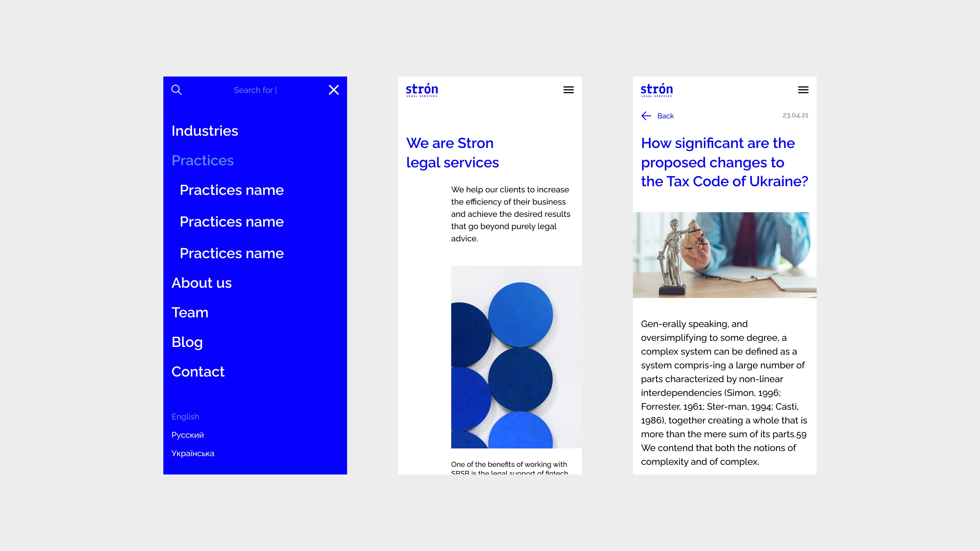The image size is (980, 551).
Task: Select English language option
Action: click(x=185, y=416)
